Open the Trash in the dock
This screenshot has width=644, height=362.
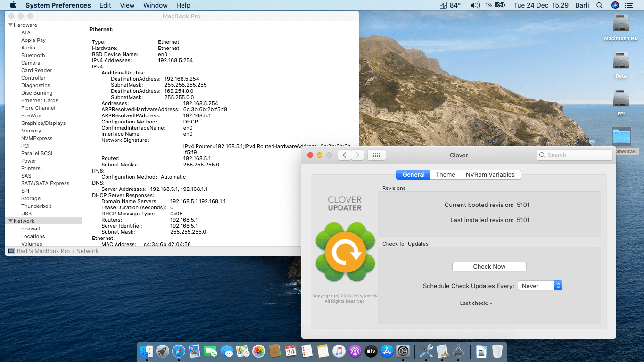[x=497, y=351]
